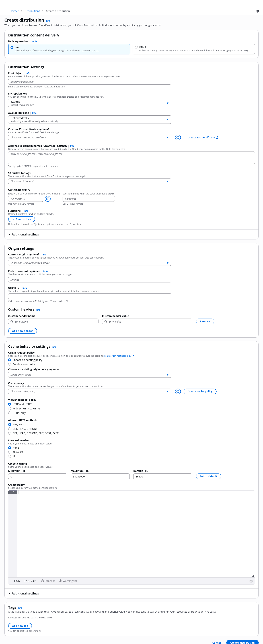Open the hamburger navigation menu
Screen dimensions: 263x644
pos(5,11)
